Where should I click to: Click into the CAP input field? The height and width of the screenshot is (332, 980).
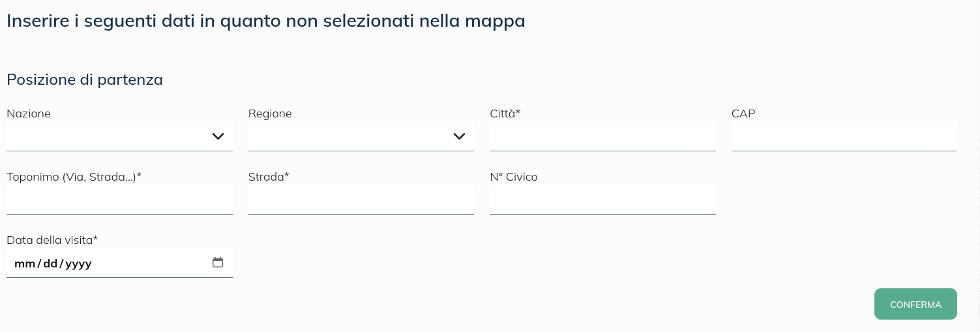pos(844,136)
